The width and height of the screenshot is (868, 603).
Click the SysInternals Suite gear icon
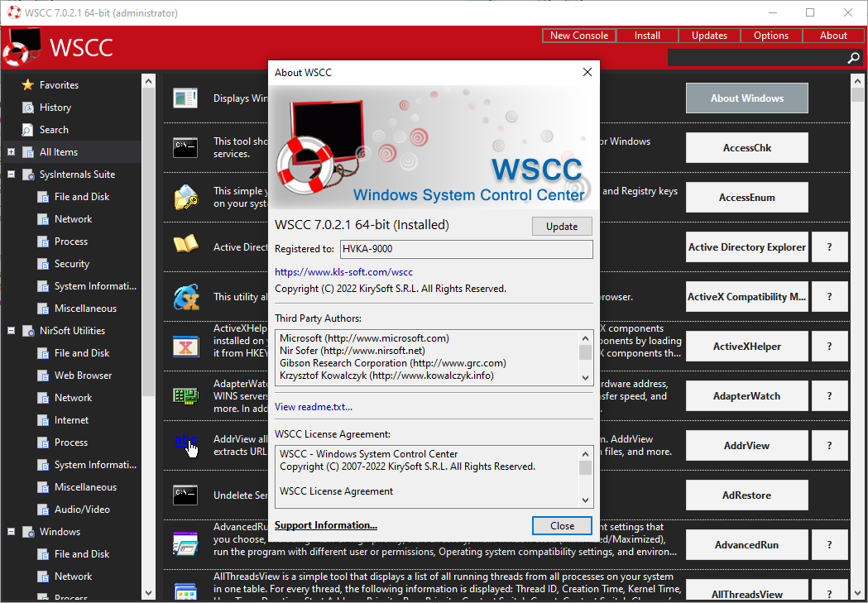tap(27, 175)
